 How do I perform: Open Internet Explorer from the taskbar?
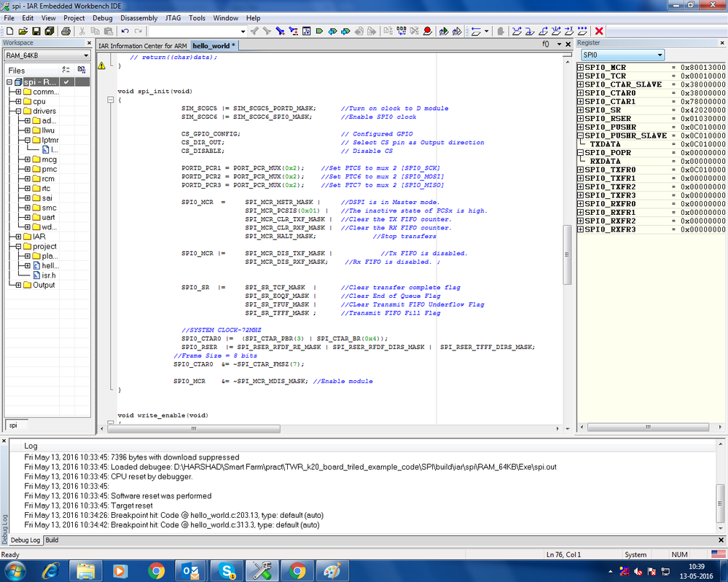[x=50, y=570]
